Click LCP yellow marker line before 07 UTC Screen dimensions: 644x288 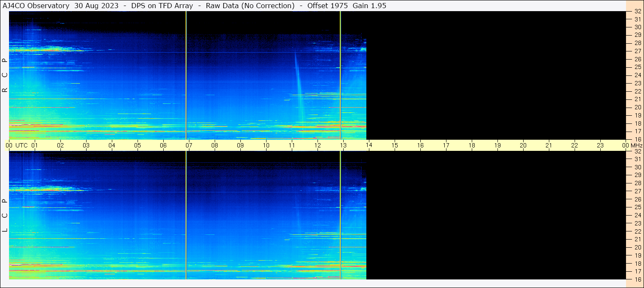point(186,215)
